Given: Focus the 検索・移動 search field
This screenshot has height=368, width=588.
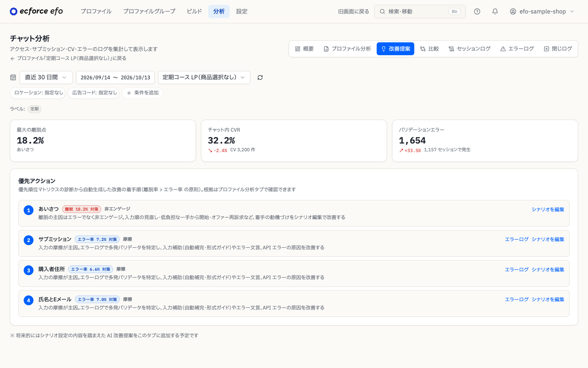Looking at the screenshot, I should click(x=420, y=11).
